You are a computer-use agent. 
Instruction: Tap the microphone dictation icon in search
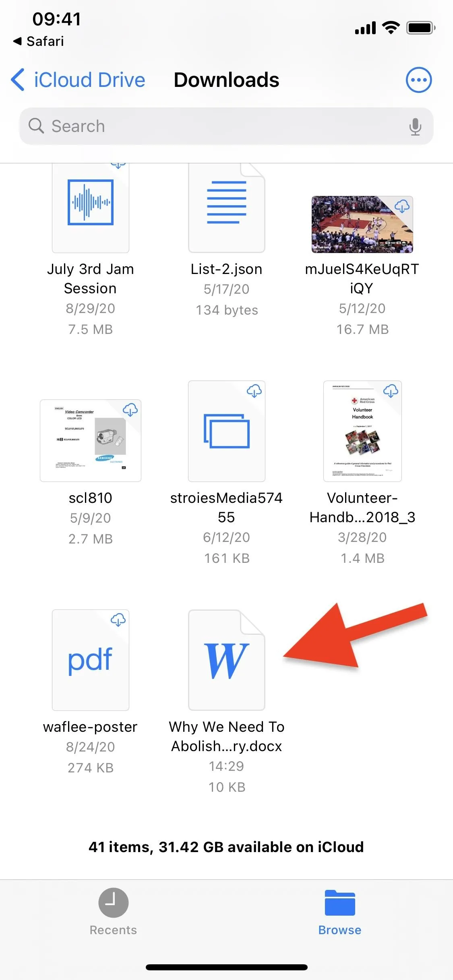[415, 127]
